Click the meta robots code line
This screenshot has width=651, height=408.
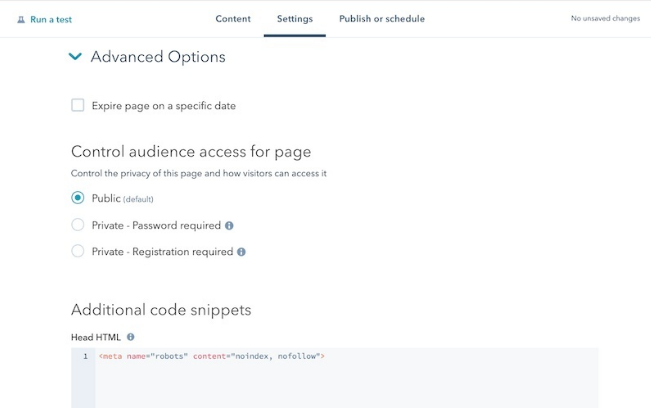pyautogui.click(x=212, y=356)
